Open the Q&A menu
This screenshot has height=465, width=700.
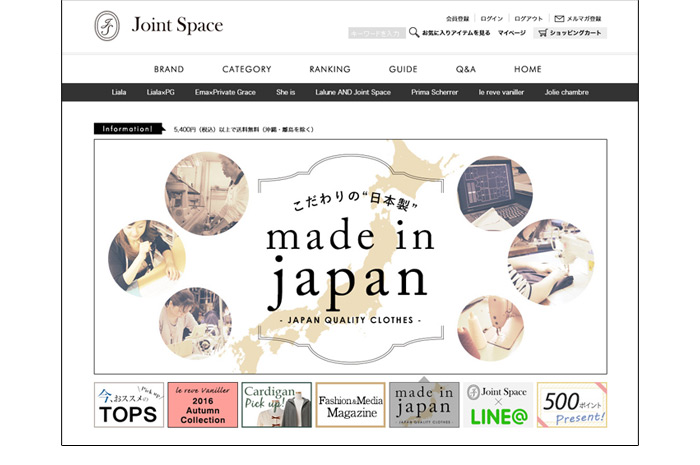pos(466,69)
